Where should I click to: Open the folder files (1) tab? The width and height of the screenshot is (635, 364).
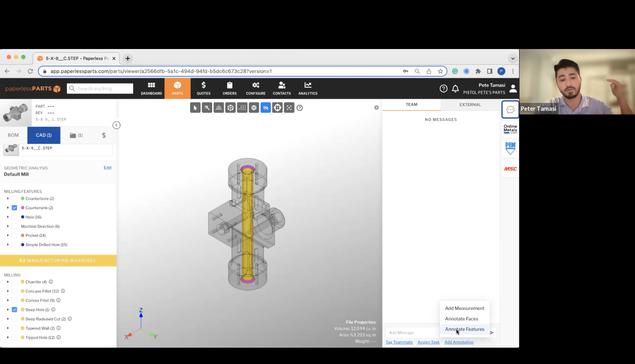point(76,135)
